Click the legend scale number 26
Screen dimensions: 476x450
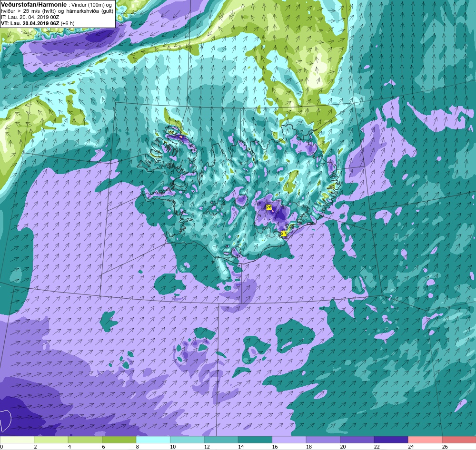pyautogui.click(x=445, y=447)
